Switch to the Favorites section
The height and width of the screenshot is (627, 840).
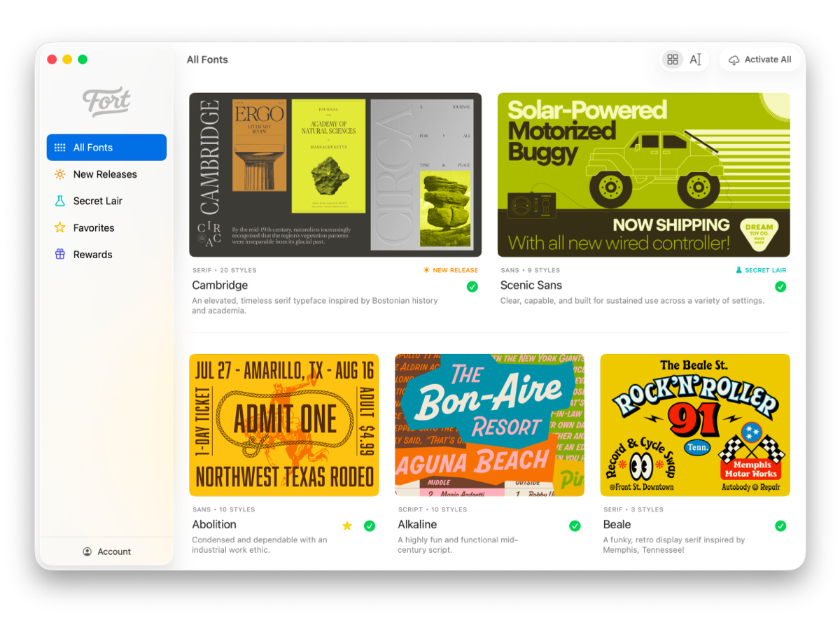92,227
